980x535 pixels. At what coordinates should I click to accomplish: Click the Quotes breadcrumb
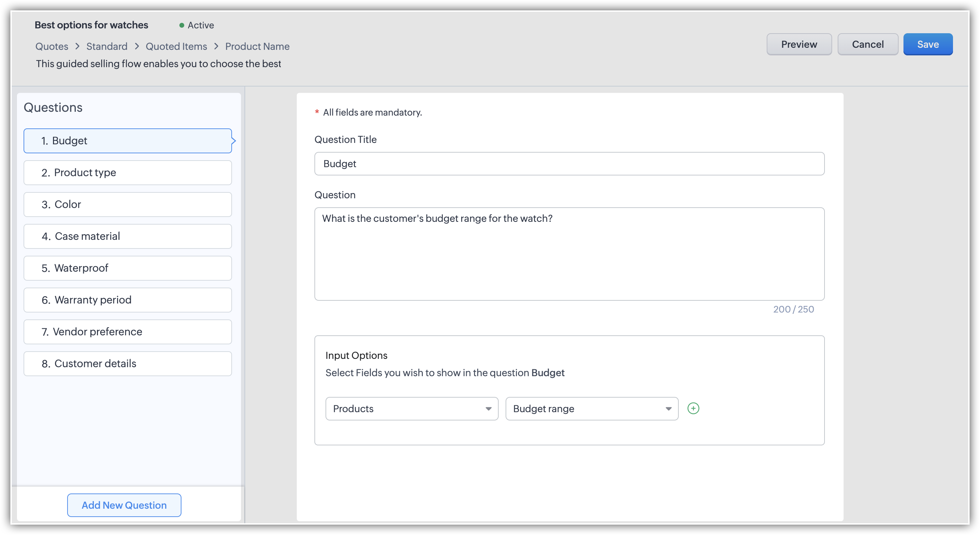coord(52,46)
